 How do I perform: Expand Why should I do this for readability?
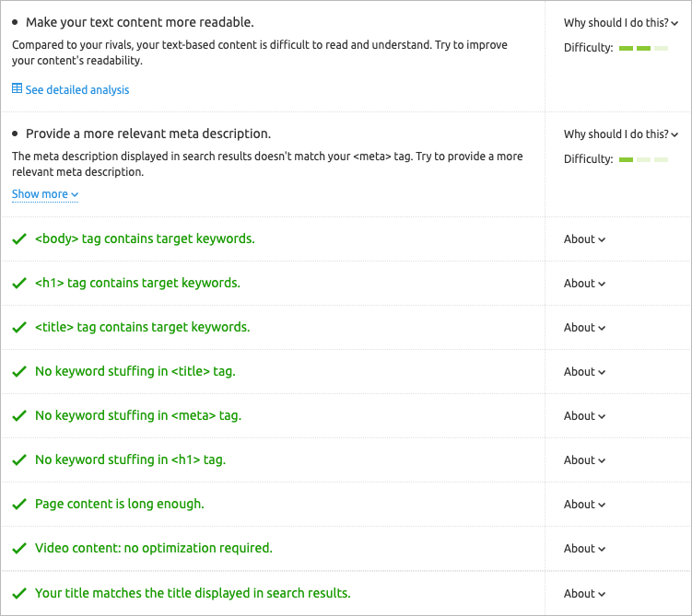click(620, 23)
